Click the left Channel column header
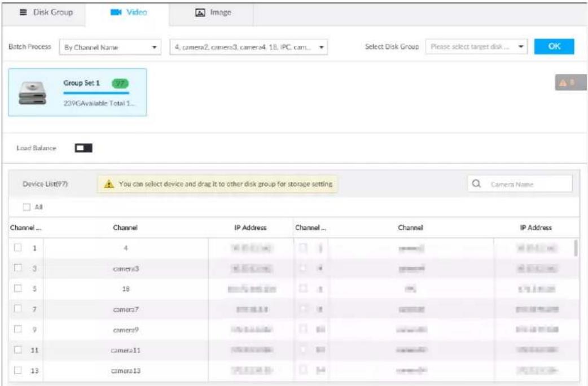The height and width of the screenshot is (386, 588). tap(125, 227)
